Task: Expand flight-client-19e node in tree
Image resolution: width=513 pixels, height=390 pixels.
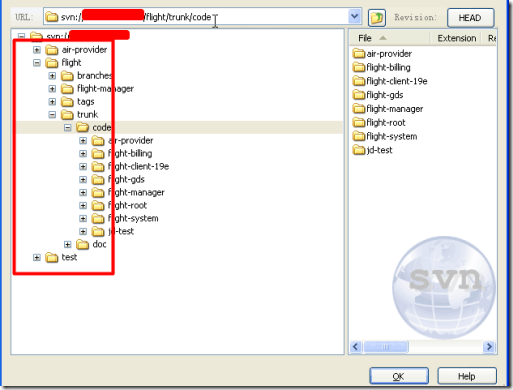Action: 83,167
